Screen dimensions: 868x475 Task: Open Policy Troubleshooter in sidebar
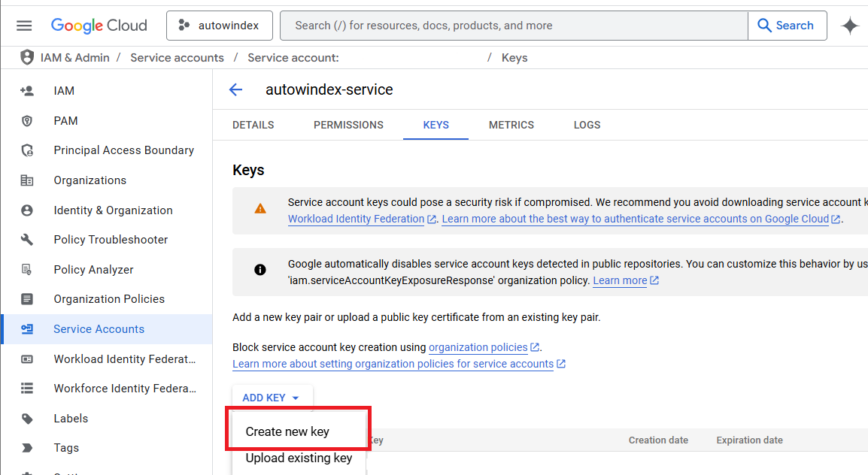pyautogui.click(x=111, y=240)
